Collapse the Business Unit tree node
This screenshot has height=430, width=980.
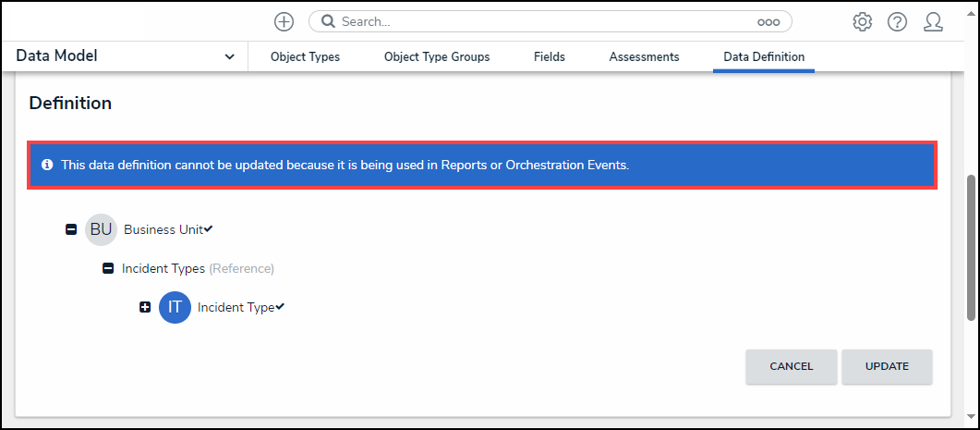point(71,229)
